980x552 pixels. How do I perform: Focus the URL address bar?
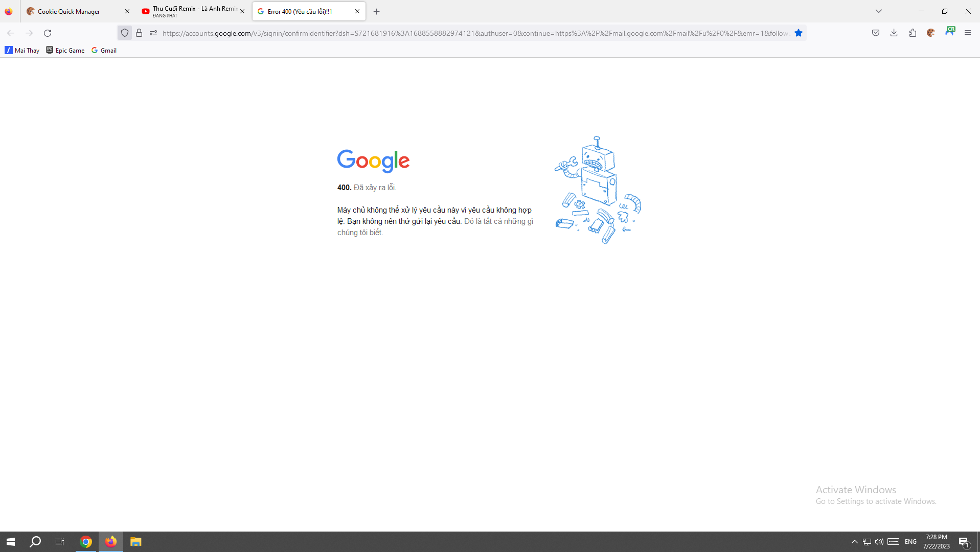click(x=475, y=33)
